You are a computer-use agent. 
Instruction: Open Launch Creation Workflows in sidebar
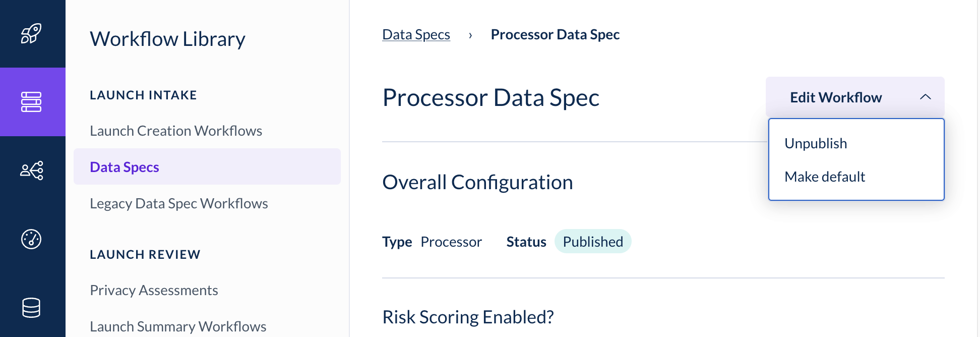click(x=176, y=131)
